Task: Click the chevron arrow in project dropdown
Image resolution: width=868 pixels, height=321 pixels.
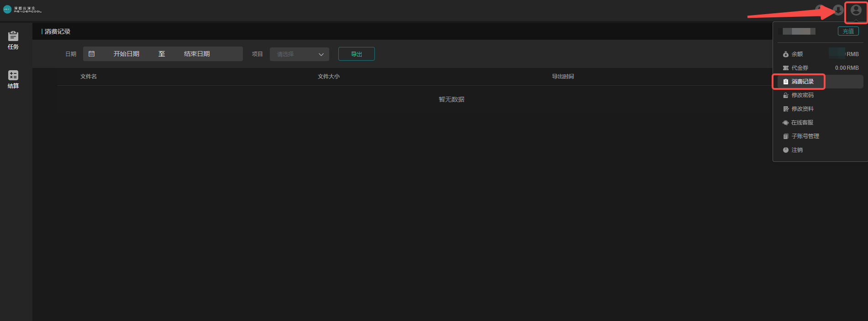Action: [x=321, y=54]
